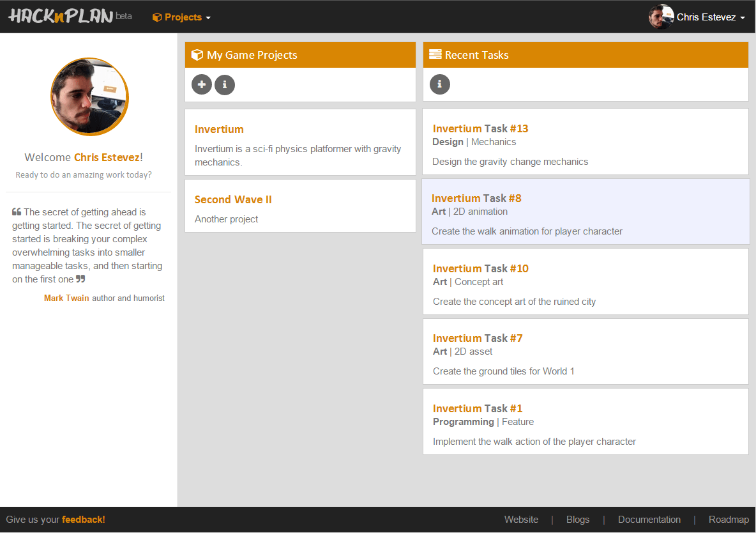Click the cube icon next to Projects
756x533 pixels.
(156, 17)
